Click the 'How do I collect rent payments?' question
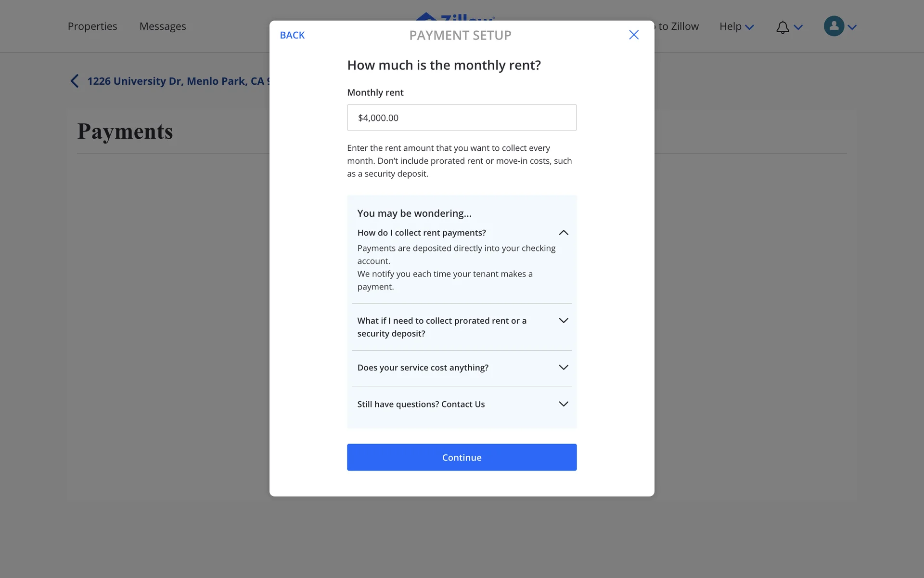Image resolution: width=924 pixels, height=578 pixels. point(422,233)
